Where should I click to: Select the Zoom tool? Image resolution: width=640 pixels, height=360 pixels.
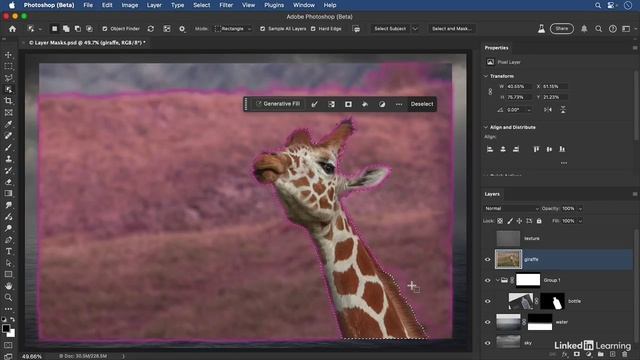coord(8,298)
